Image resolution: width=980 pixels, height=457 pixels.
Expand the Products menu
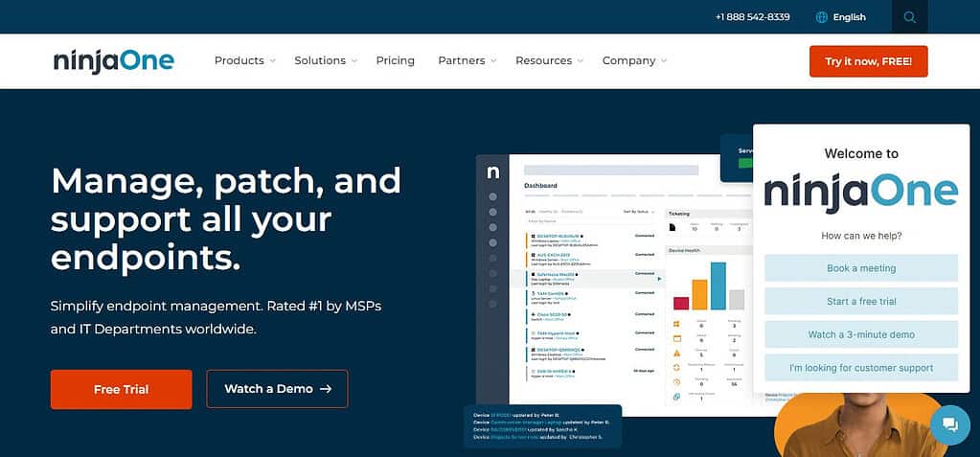pos(245,60)
